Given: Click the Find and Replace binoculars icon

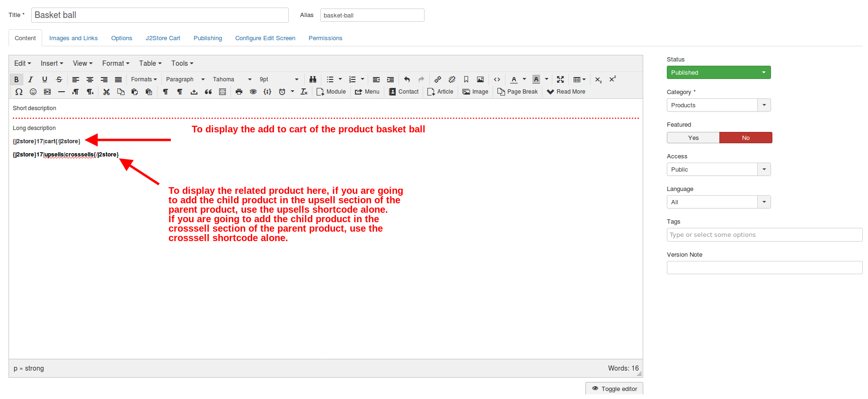Looking at the screenshot, I should pos(312,79).
